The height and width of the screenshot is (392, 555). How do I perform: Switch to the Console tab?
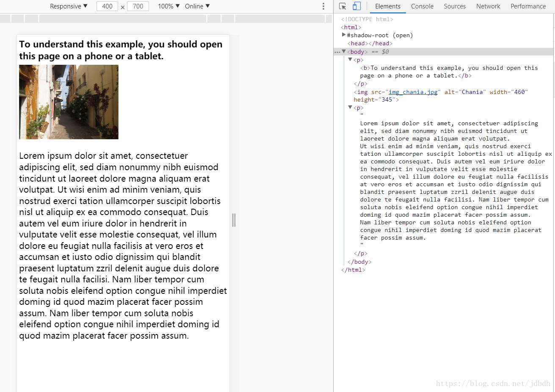coord(422,6)
